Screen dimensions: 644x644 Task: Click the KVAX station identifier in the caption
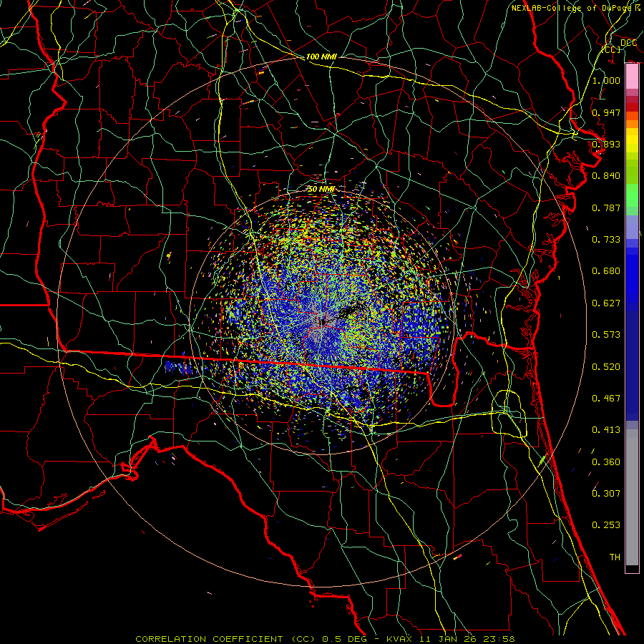[x=400, y=639]
